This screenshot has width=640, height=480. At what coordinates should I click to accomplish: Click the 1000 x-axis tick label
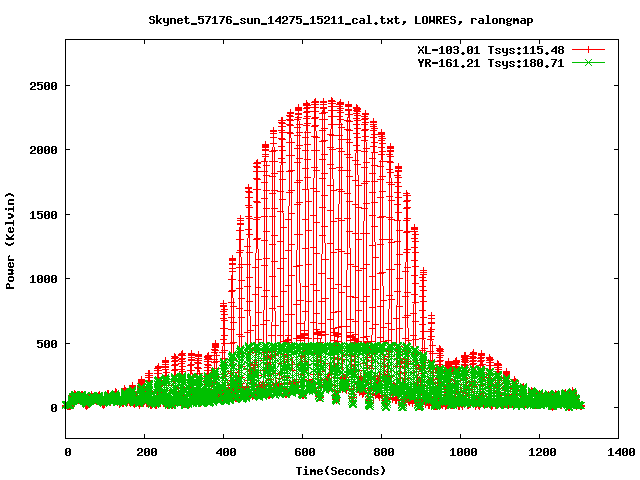[463, 452]
